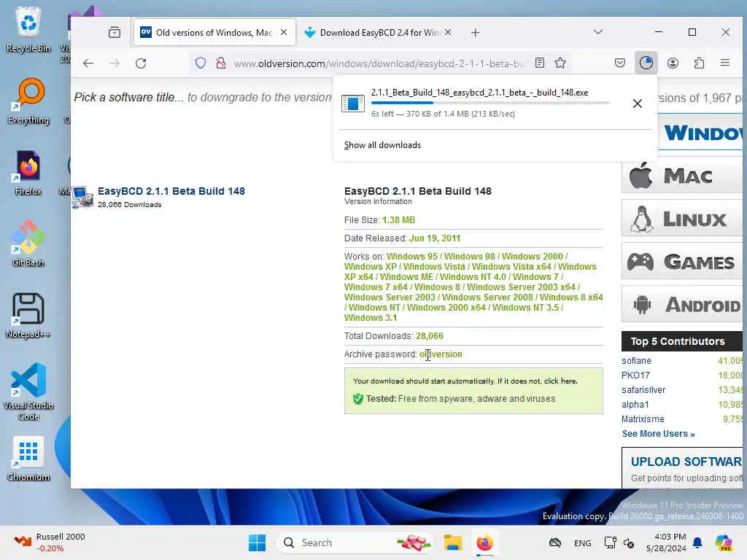The image size is (747, 560).
Task: Go back using the browser arrow
Action: click(88, 63)
